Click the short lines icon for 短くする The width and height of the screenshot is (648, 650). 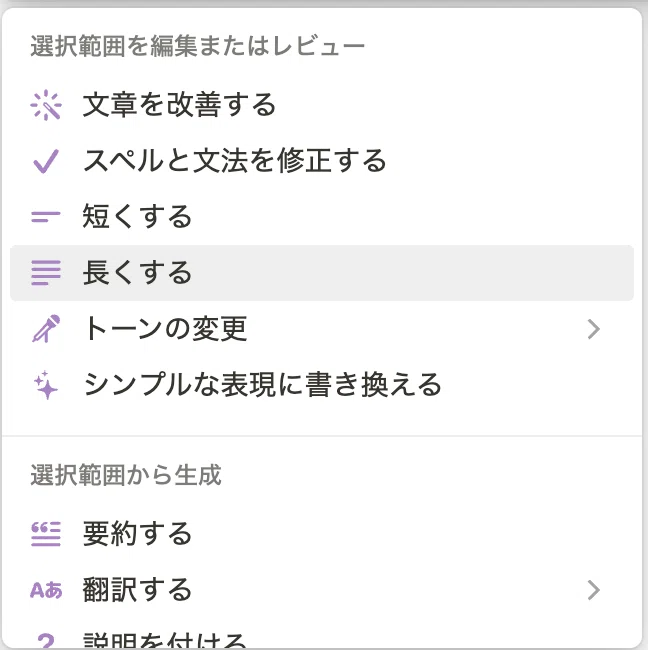click(x=46, y=217)
